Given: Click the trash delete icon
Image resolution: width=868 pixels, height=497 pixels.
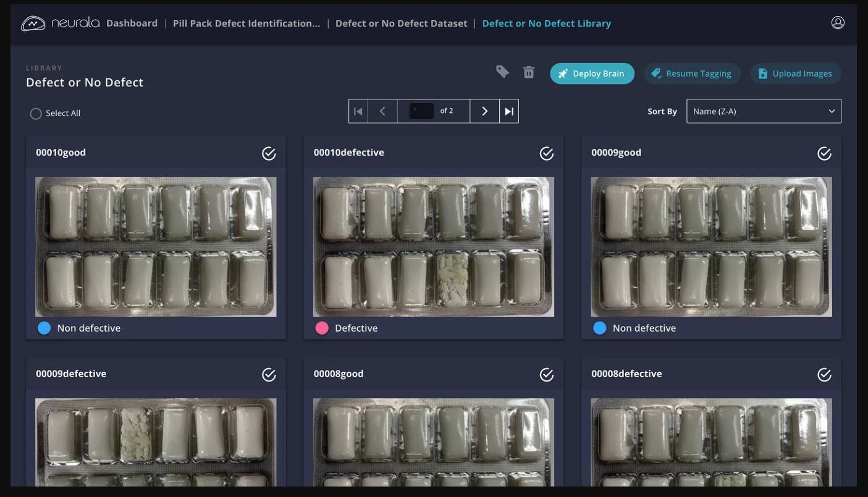Looking at the screenshot, I should click(529, 72).
